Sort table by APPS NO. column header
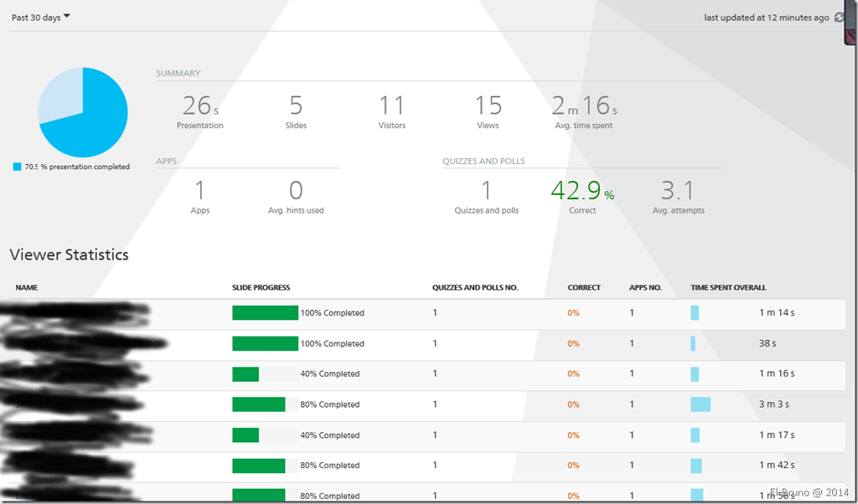858x504 pixels. (x=645, y=287)
